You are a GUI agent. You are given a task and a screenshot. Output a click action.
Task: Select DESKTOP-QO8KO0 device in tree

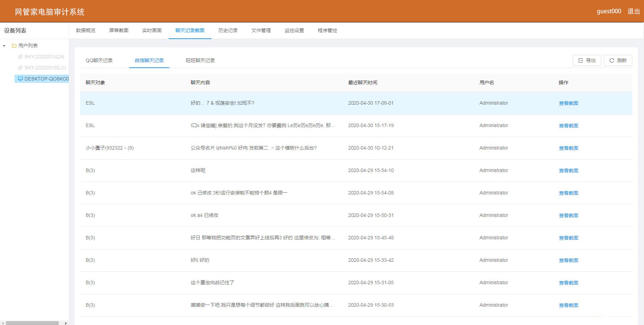point(47,79)
